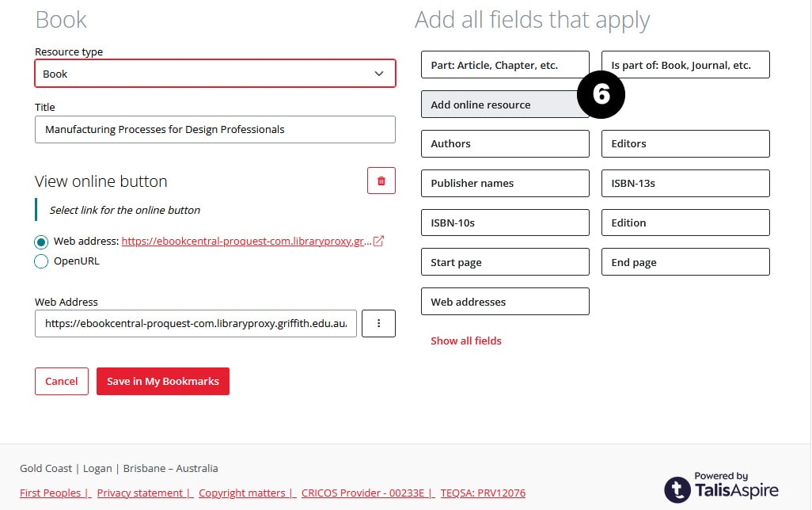This screenshot has width=812, height=510.
Task: Open the ebookcentral proquest web address link
Action: pyautogui.click(x=245, y=241)
